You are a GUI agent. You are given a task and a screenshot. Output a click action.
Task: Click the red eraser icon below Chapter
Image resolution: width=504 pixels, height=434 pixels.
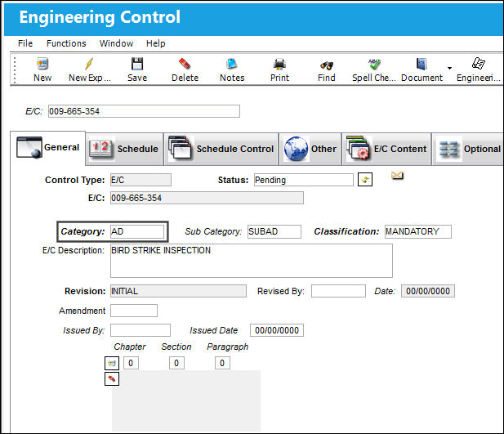tap(112, 378)
